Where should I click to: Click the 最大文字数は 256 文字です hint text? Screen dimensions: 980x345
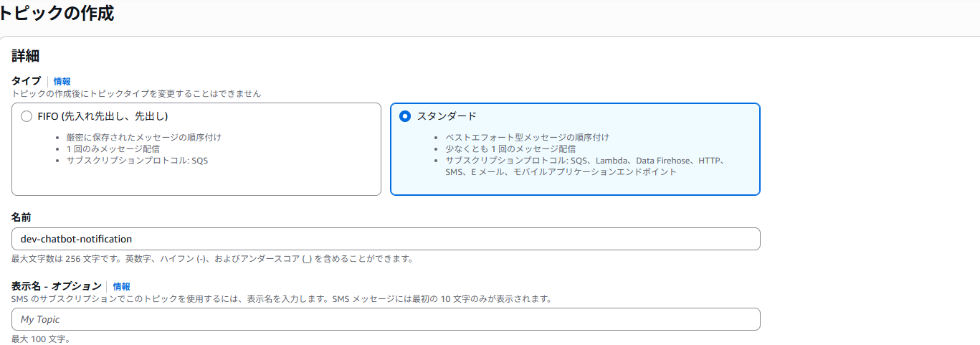pos(211,259)
